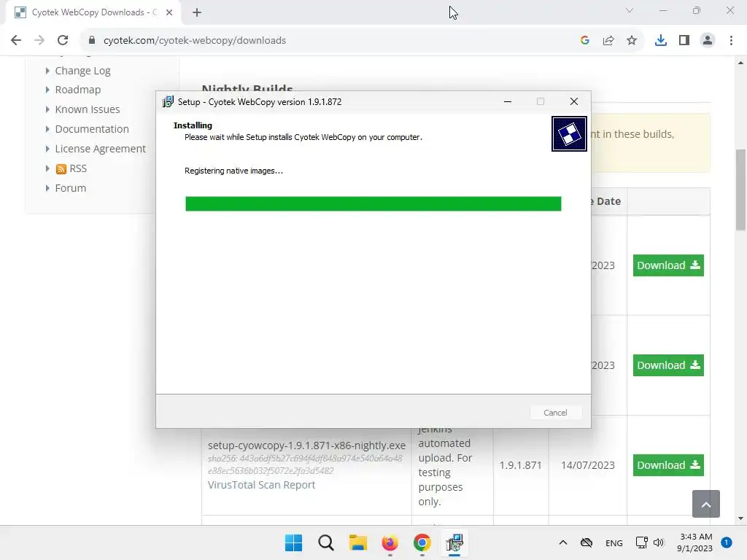The width and height of the screenshot is (747, 560).
Task: Switch to Chrome in the taskbar
Action: pyautogui.click(x=422, y=542)
